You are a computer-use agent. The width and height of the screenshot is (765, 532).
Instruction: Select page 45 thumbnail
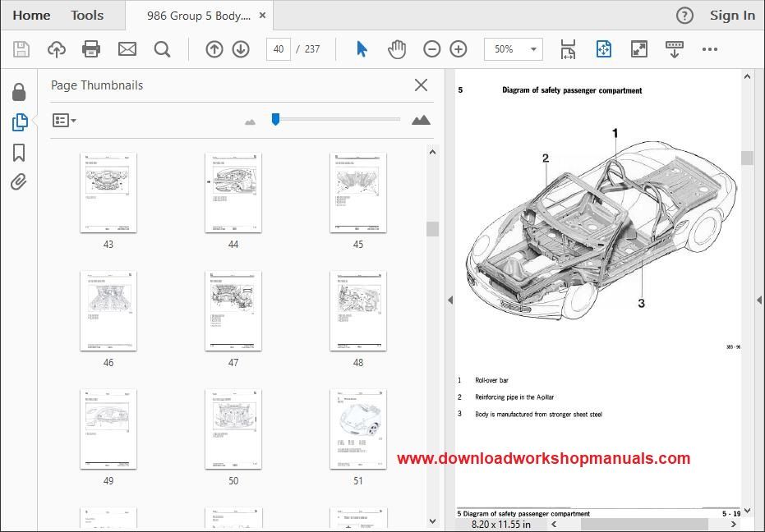click(358, 193)
